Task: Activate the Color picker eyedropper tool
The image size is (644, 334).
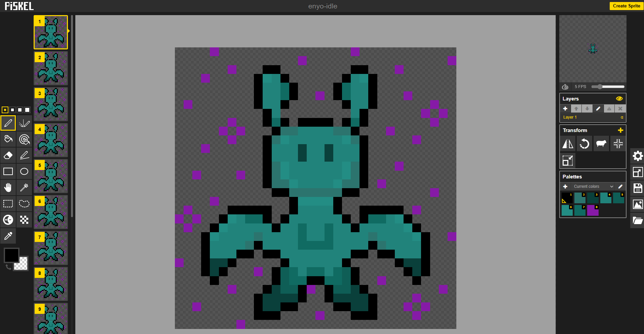Action: 8,236
